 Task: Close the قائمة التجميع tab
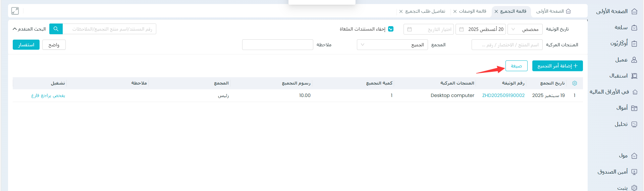[496, 12]
